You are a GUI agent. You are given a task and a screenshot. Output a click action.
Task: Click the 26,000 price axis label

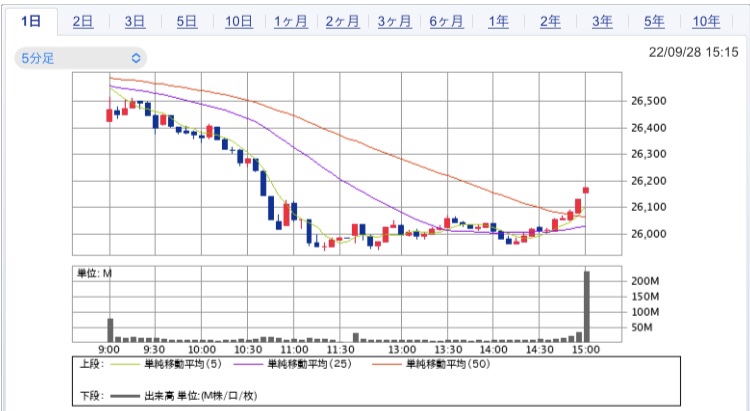tap(649, 234)
